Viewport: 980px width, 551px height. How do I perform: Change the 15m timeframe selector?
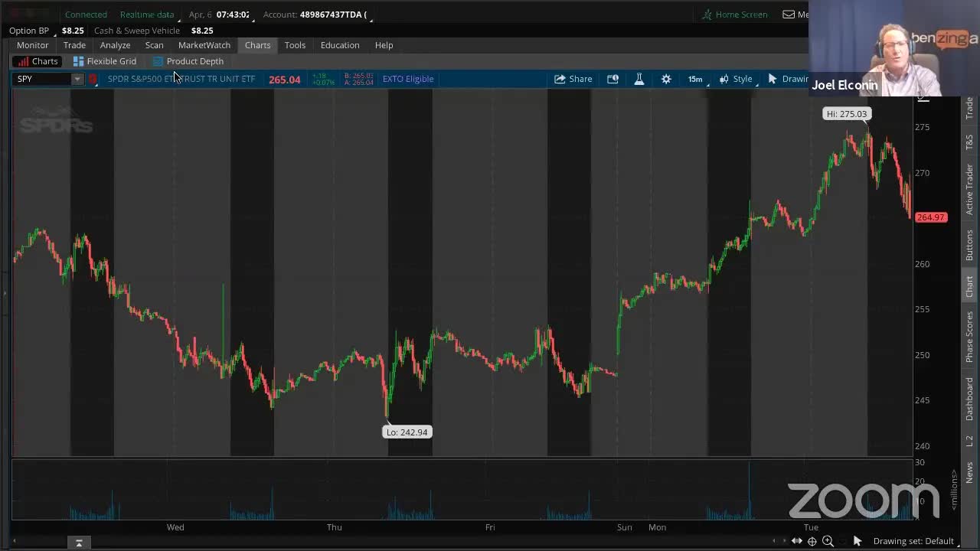(695, 79)
